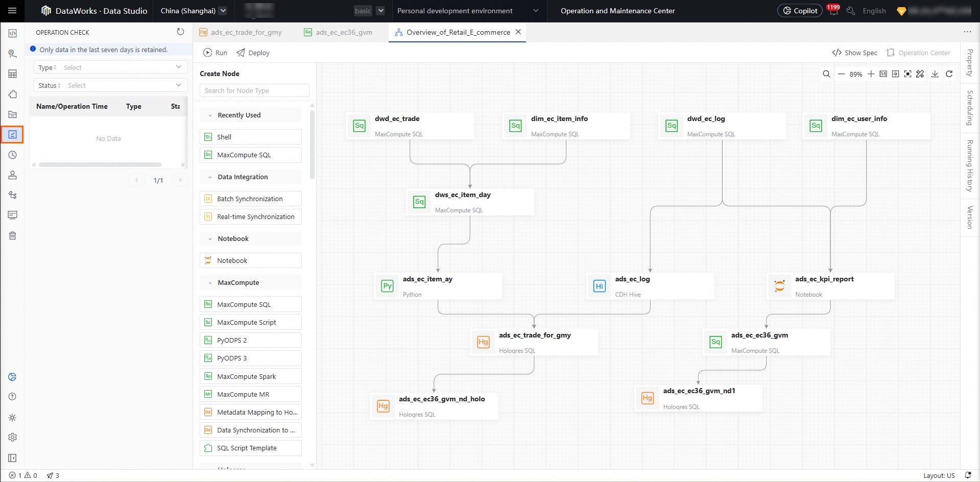Refresh the Operation Check panel
The width and height of the screenshot is (980, 482).
pyautogui.click(x=180, y=32)
